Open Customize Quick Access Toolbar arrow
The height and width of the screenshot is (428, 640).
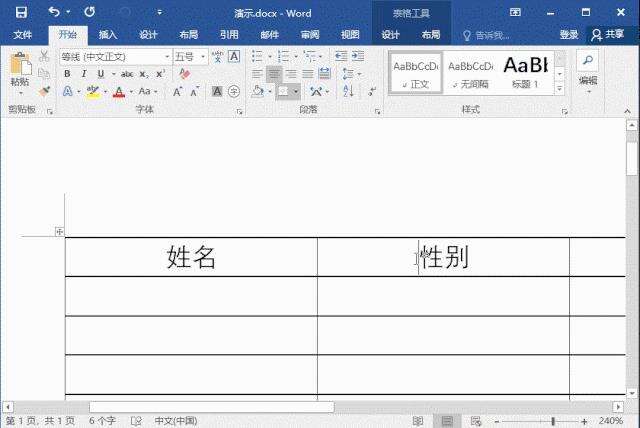(x=160, y=12)
